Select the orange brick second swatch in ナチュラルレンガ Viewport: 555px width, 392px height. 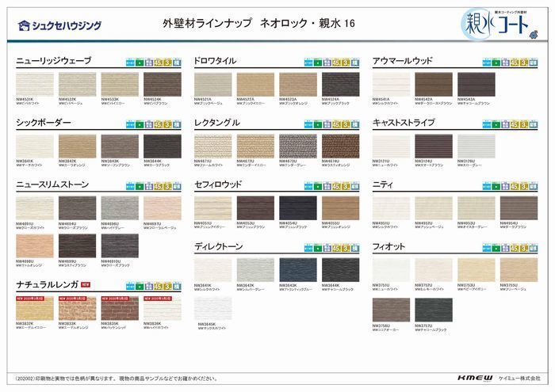[x=77, y=309]
